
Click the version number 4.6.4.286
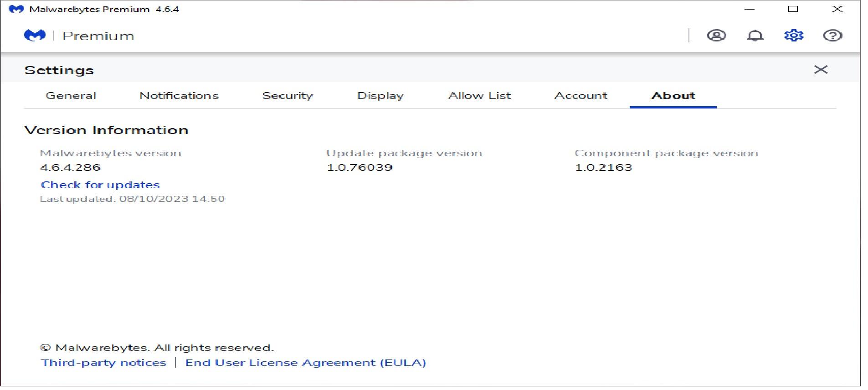point(70,167)
